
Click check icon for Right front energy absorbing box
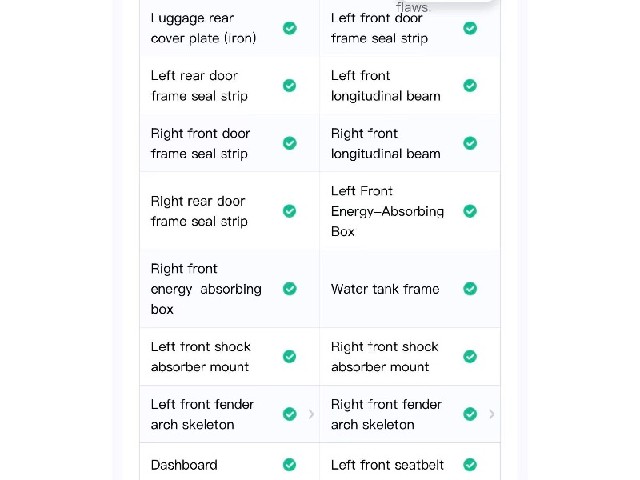tap(289, 289)
